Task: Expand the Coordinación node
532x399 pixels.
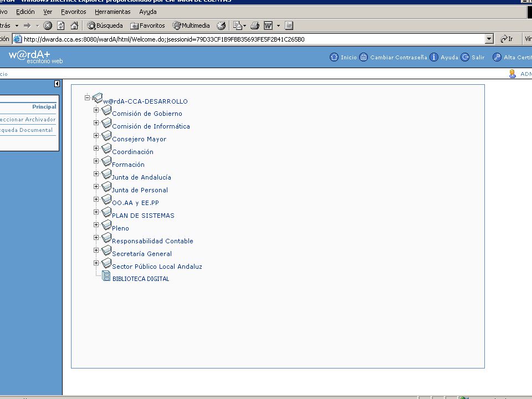Action: click(96, 149)
